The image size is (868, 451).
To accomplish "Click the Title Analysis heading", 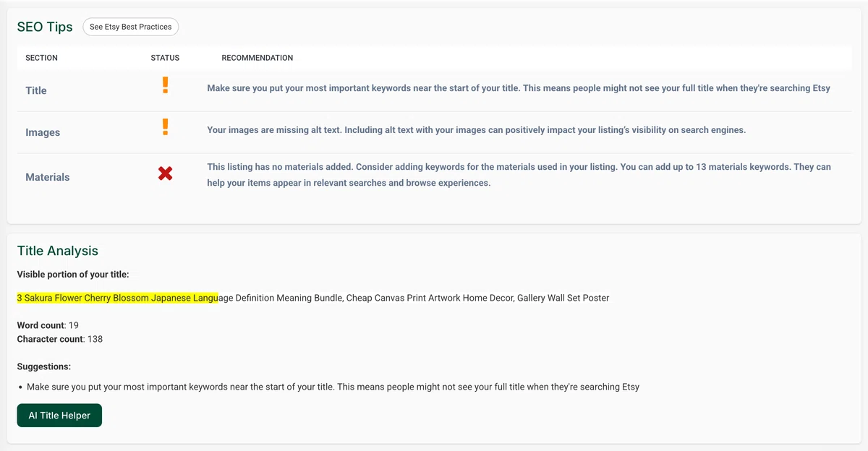I will click(x=58, y=251).
